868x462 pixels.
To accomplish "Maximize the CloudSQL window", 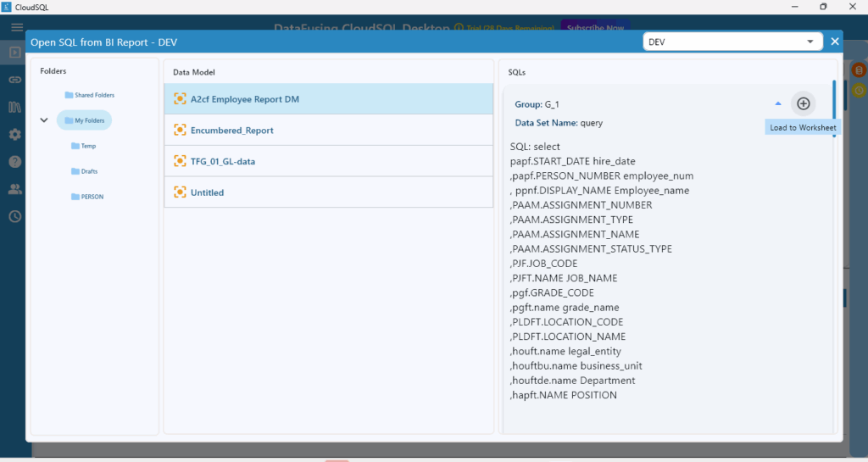I will pos(824,7).
